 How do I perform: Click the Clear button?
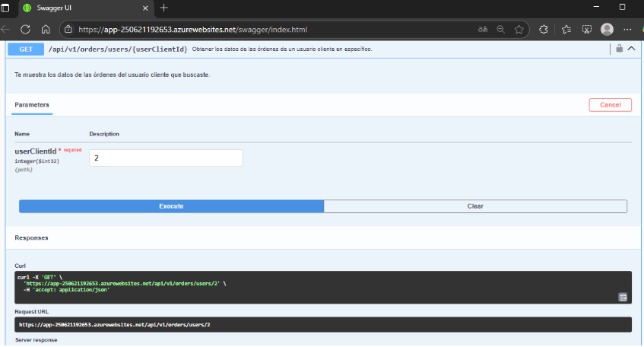475,206
